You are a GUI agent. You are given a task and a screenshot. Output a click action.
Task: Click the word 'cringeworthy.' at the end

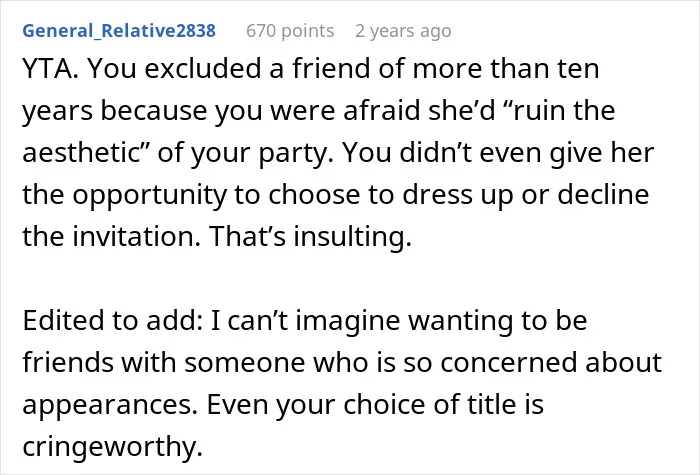pos(112,446)
